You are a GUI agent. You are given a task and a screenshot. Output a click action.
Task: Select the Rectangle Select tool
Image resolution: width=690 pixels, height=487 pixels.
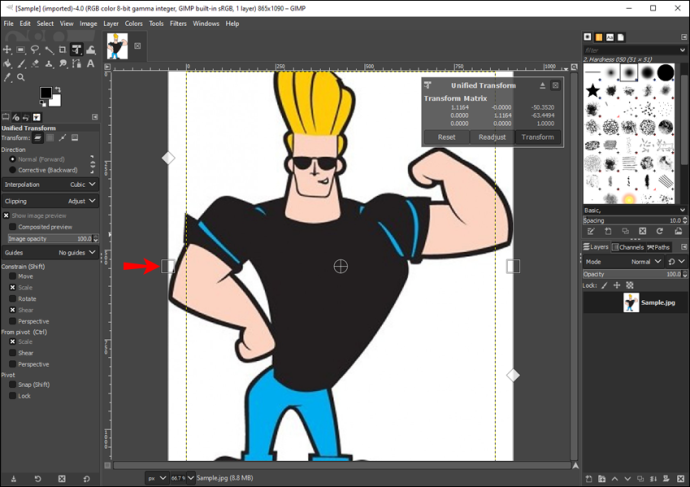tap(21, 50)
